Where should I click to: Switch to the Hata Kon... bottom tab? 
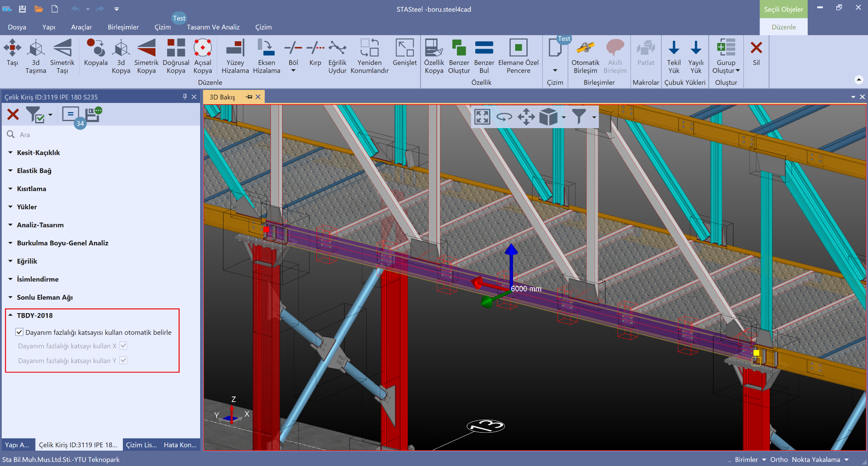coord(180,445)
